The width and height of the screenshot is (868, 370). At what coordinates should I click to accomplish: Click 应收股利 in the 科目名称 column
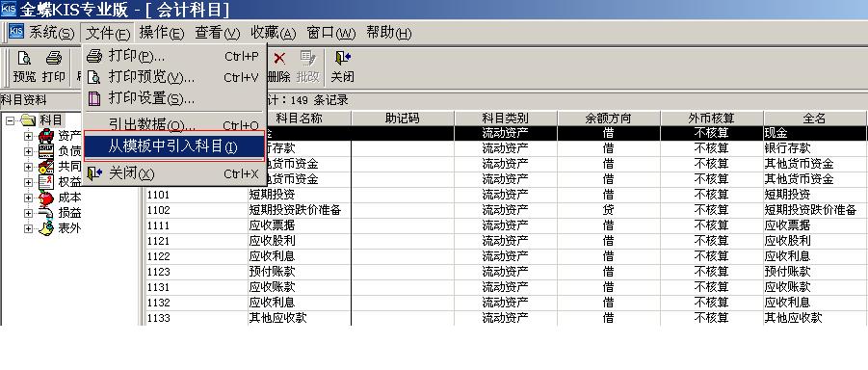click(x=272, y=241)
